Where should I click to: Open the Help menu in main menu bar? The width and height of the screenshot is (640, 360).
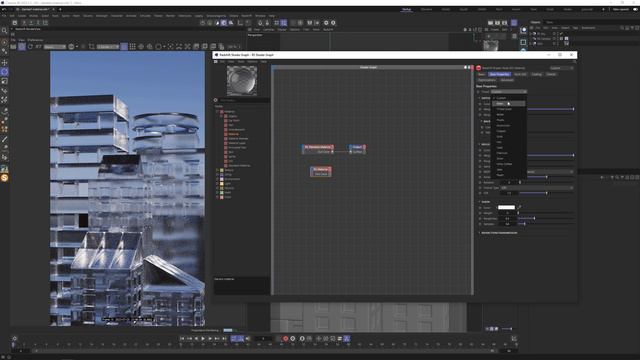pos(271,16)
